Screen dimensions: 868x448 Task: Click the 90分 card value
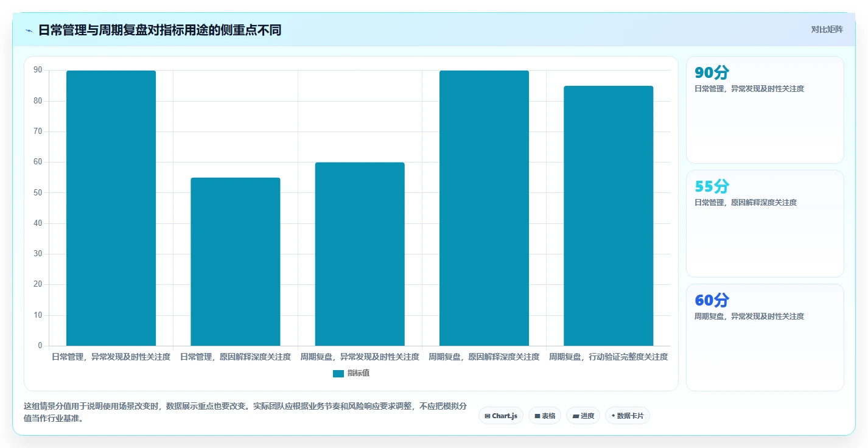712,73
